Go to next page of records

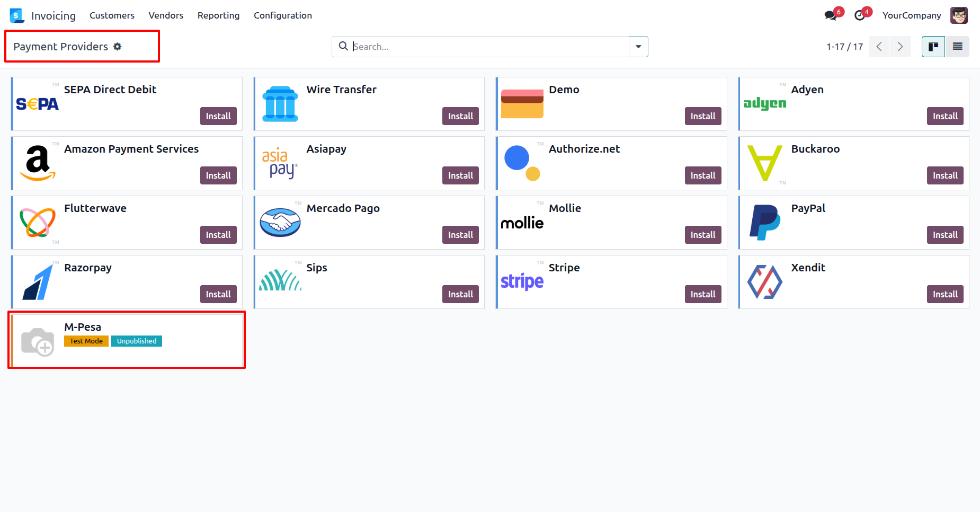(x=900, y=47)
